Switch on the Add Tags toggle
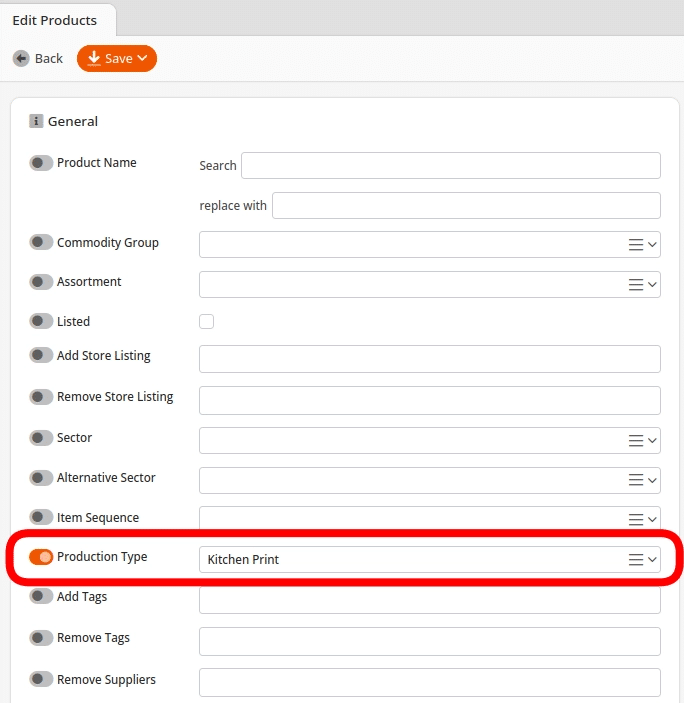 [x=41, y=597]
